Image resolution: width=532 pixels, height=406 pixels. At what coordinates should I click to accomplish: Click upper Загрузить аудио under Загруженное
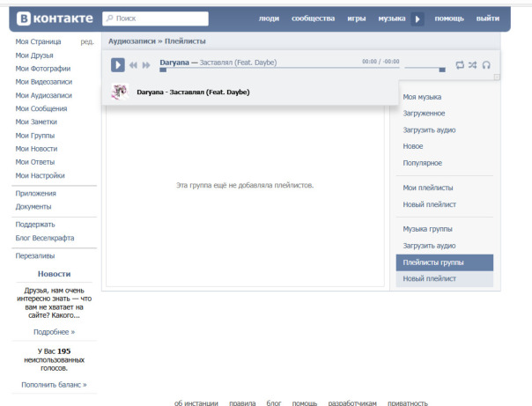coord(429,130)
